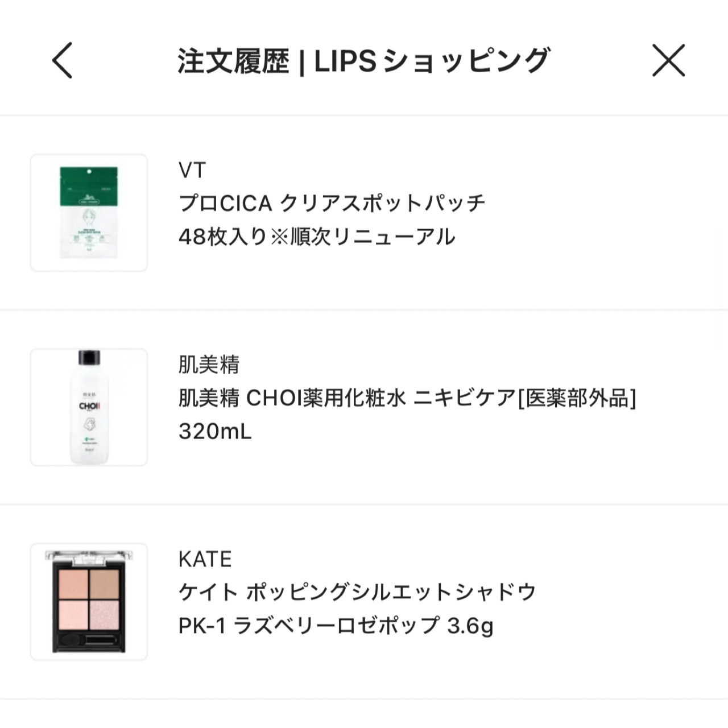This screenshot has width=728, height=728.
Task: Tap the PK-1 ラズベリーロゼポップ 3.6g variant
Action: 336,626
